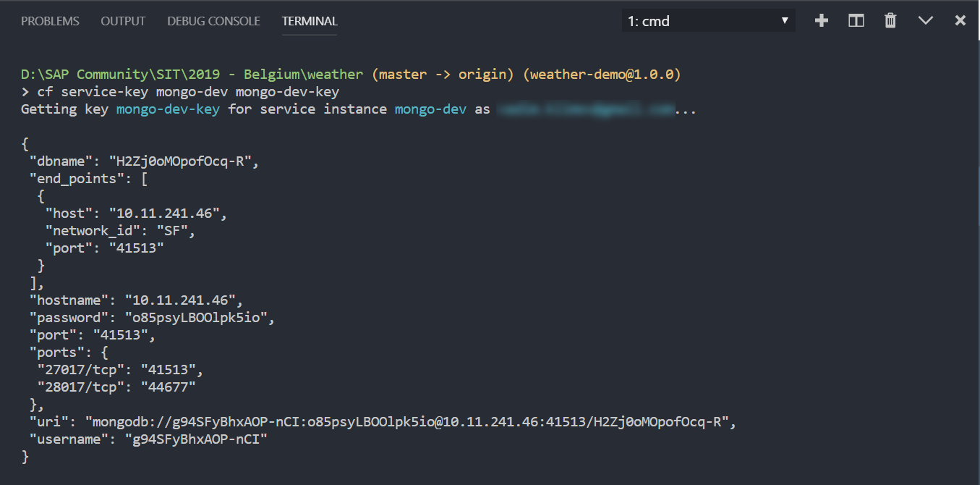The image size is (980, 485).
Task: Click the port value '44677'
Action: [169, 387]
